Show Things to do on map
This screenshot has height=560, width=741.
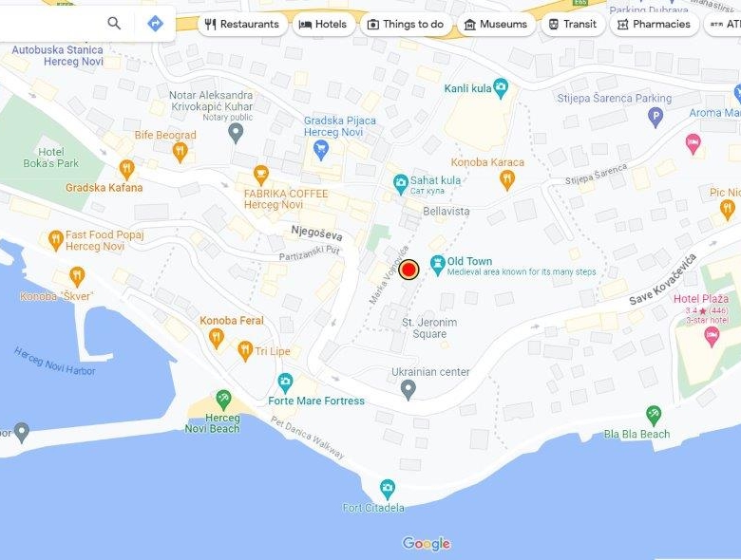click(x=407, y=24)
